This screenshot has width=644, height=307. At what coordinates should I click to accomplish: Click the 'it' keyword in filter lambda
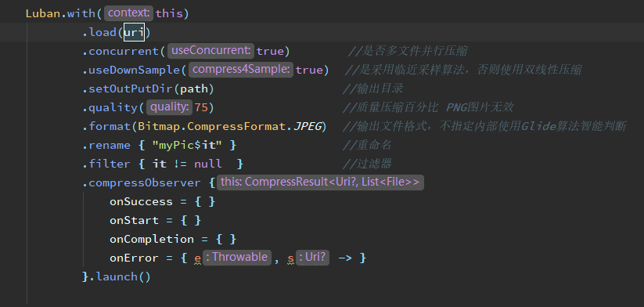click(x=159, y=164)
